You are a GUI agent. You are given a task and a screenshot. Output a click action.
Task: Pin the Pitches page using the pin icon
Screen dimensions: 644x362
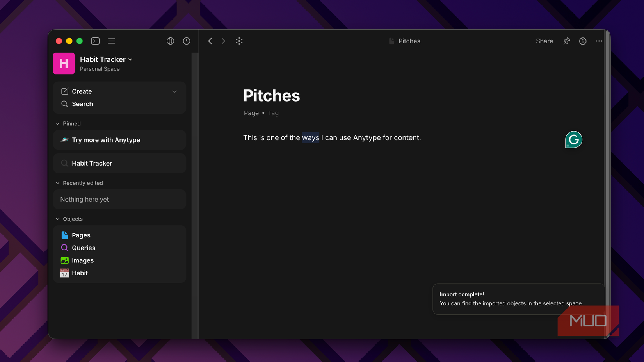click(566, 41)
